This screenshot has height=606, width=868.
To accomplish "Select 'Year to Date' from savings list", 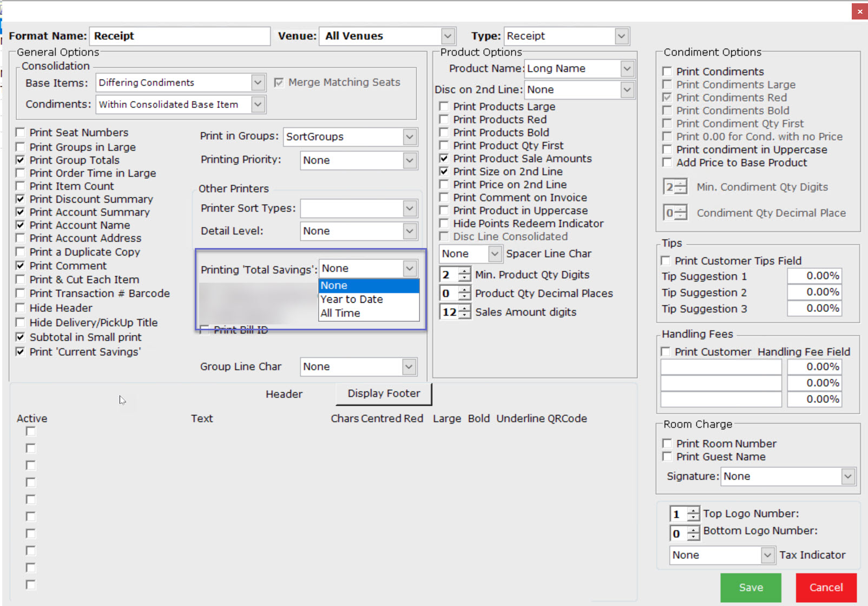I will point(352,299).
